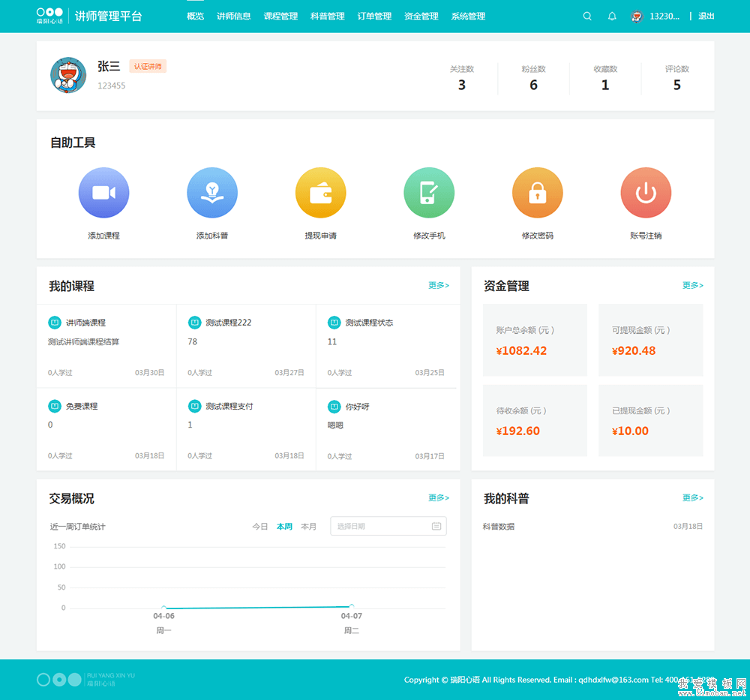750x700 pixels.
Task: Click the search magnifier icon in header
Action: click(587, 17)
